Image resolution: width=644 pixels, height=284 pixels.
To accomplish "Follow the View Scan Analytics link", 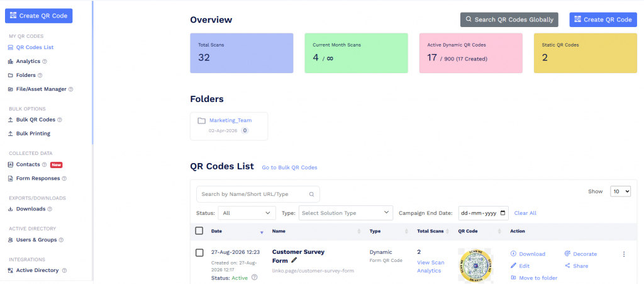I will [x=430, y=266].
